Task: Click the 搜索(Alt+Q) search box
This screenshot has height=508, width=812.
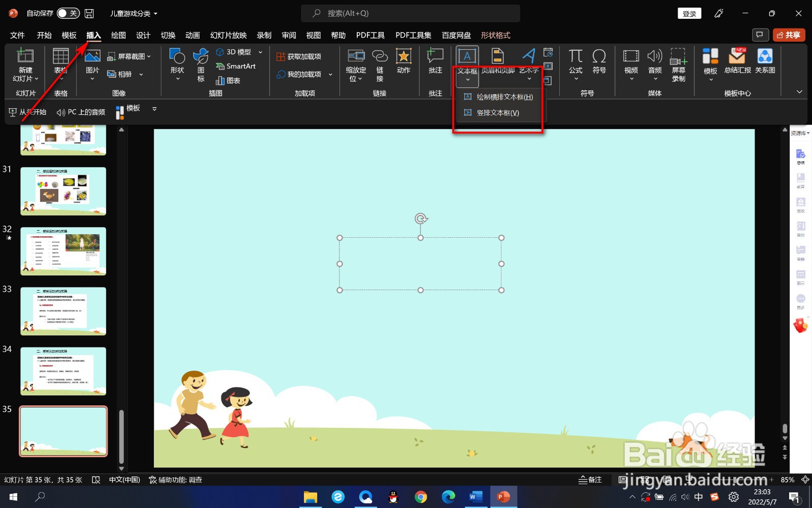Action: pos(411,13)
